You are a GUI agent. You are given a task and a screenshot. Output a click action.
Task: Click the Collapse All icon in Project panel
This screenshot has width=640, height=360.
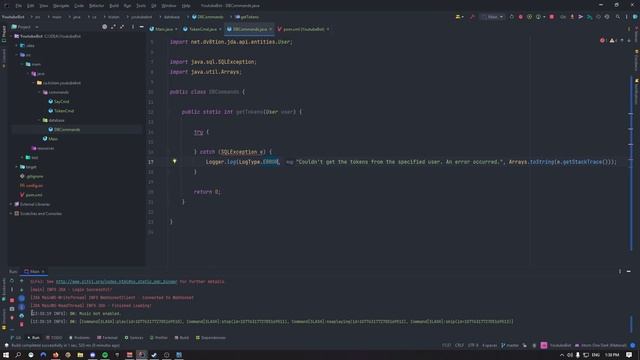point(122,27)
